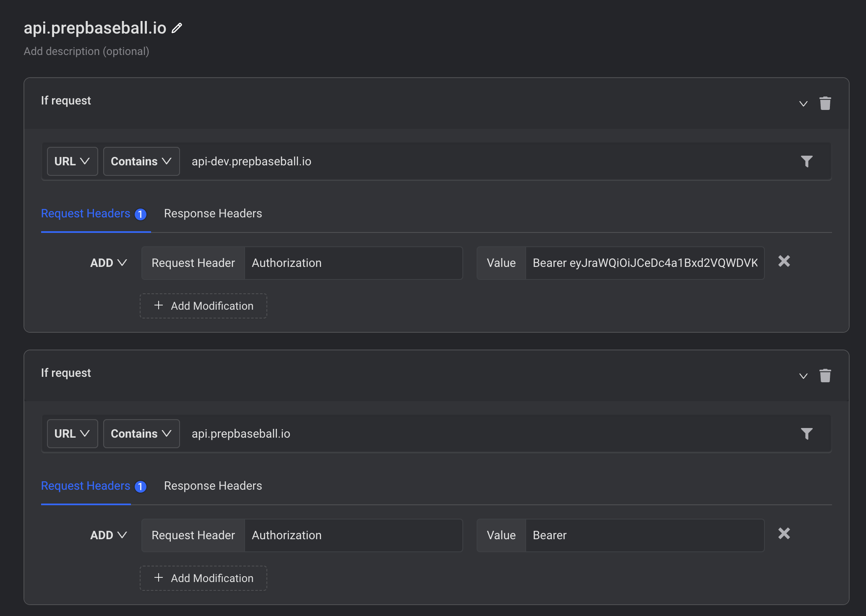Viewport: 866px width, 616px height.
Task: Remove the Authorization header with the long Bearer token
Action: pyautogui.click(x=784, y=261)
